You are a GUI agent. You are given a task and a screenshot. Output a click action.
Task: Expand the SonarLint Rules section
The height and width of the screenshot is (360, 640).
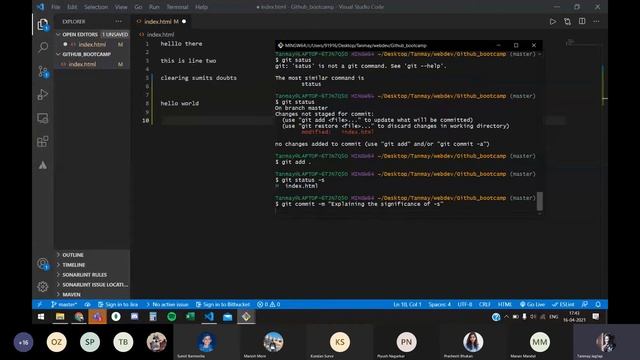92,275
